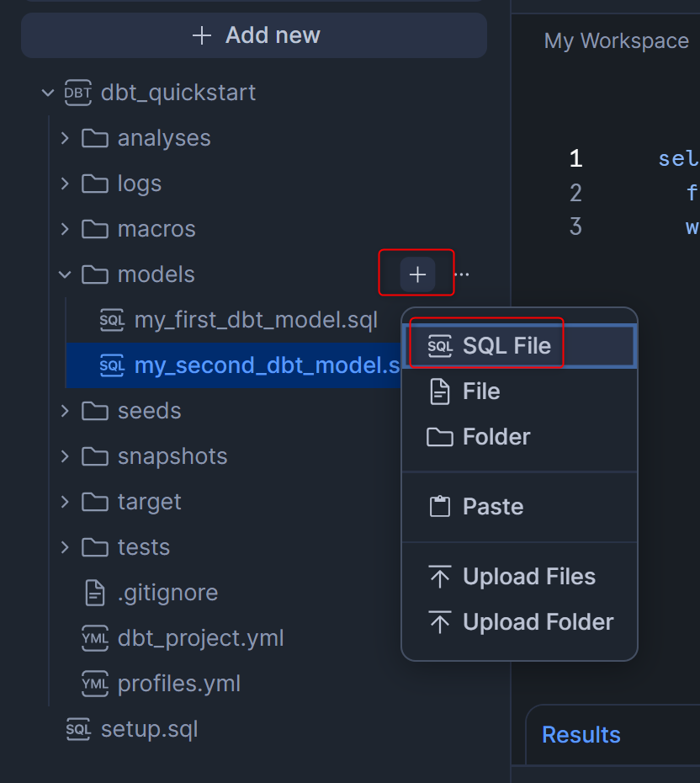Expand the snapshots folder chevron
This screenshot has height=783, width=700.
[x=65, y=456]
